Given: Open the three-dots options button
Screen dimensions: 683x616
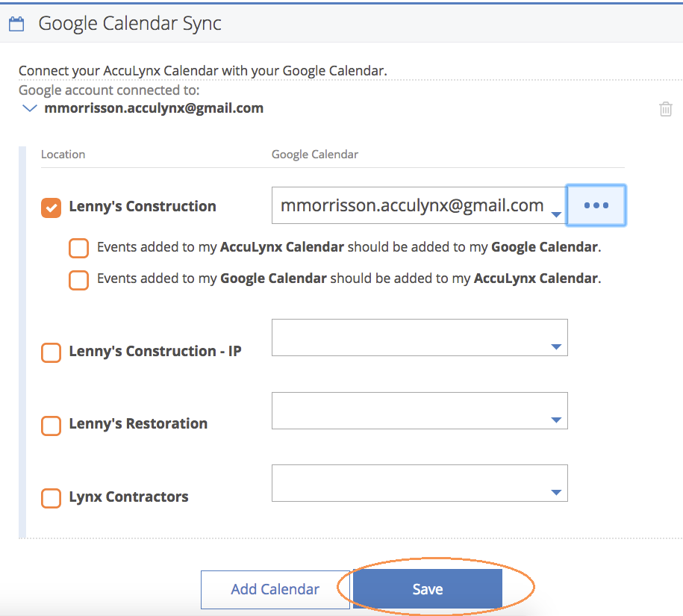Looking at the screenshot, I should click(x=596, y=205).
